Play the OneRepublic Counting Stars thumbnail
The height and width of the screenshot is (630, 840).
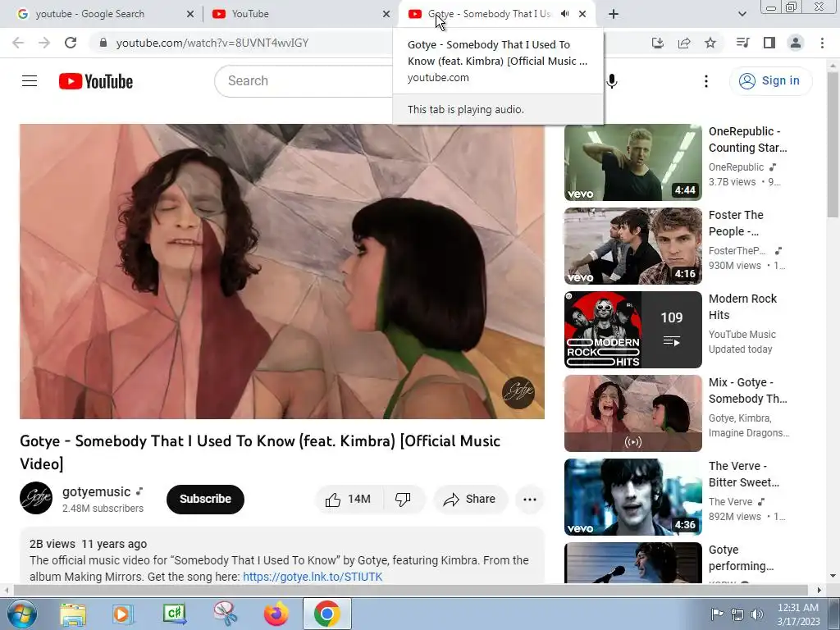tap(632, 163)
